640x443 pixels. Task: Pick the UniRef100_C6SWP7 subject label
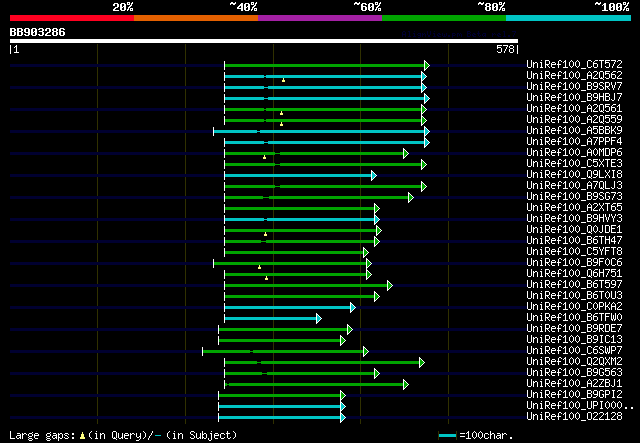click(574, 351)
